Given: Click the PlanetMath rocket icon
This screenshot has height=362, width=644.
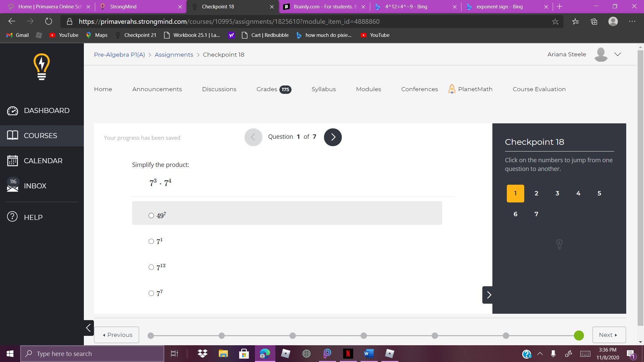Looking at the screenshot, I should click(x=452, y=89).
